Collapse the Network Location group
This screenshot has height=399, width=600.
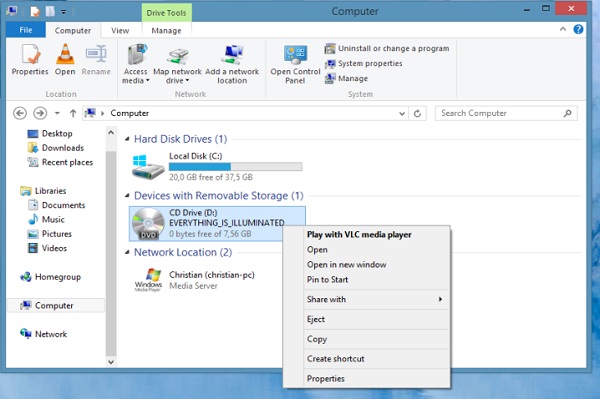pos(127,252)
